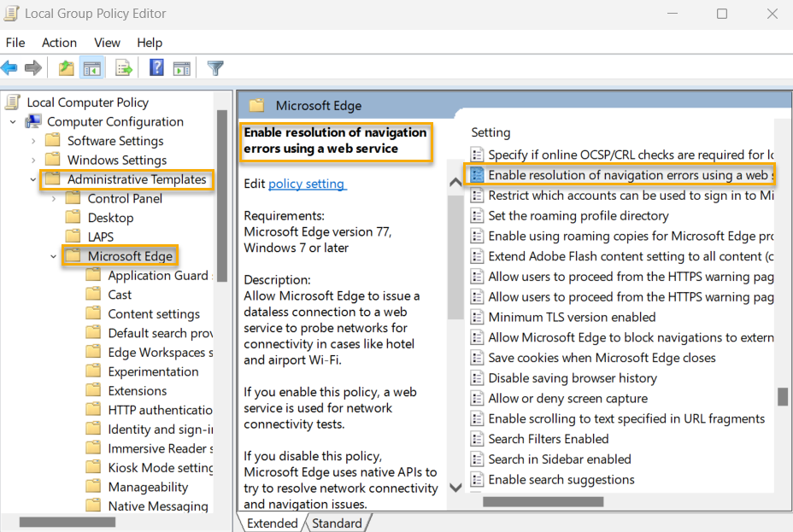The image size is (793, 532).
Task: Collapse the Microsoft Edge tree node
Action: coord(53,256)
